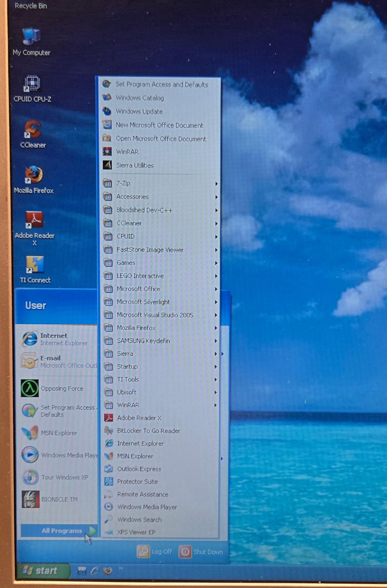Open the Microsoft Silverlight folder
This screenshot has width=387, height=588.
pyautogui.click(x=160, y=302)
